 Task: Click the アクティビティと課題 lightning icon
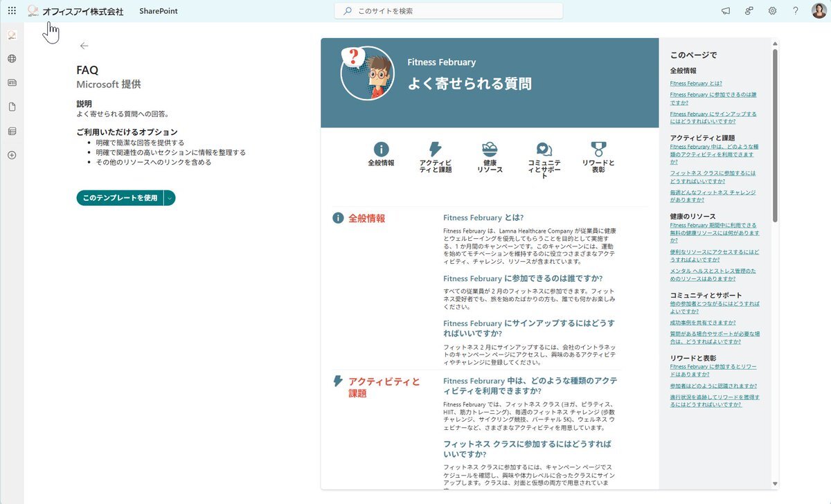point(435,149)
